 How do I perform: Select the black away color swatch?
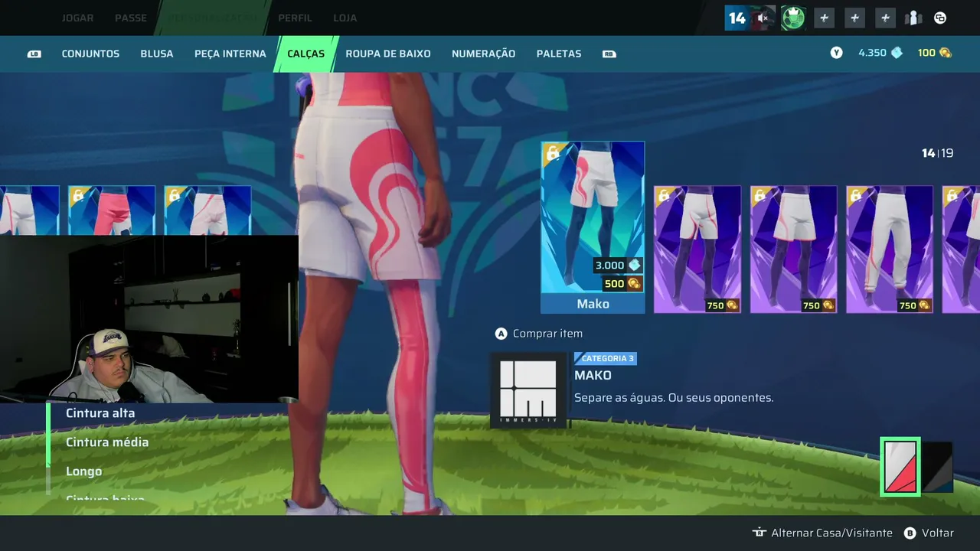(x=937, y=467)
